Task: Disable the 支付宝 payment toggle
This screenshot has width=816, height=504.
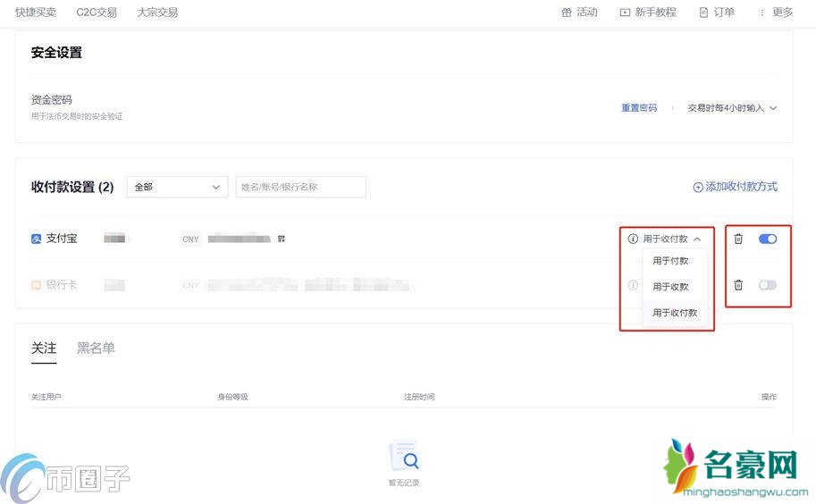Action: tap(768, 239)
